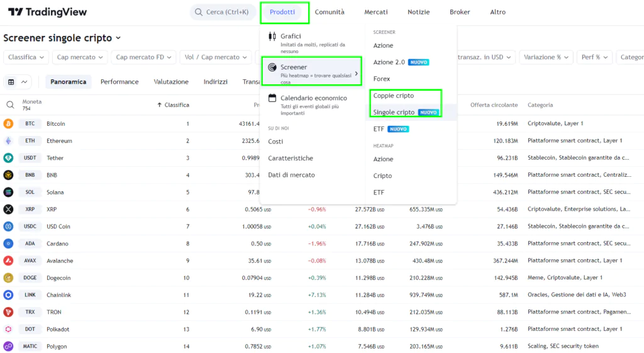Image resolution: width=644 pixels, height=353 pixels.
Task: Click the Solana coin logo
Action: (8, 193)
